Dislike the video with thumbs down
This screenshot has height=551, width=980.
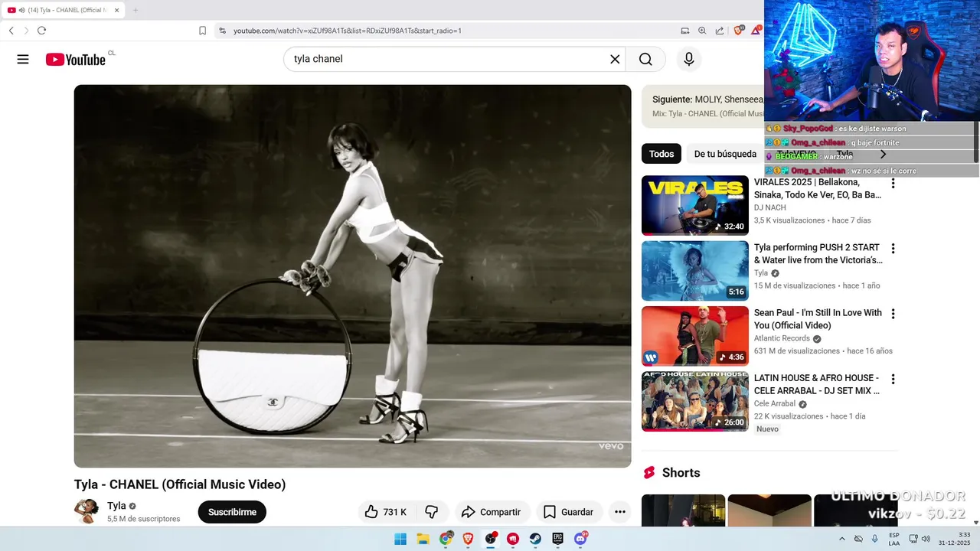[x=432, y=512]
